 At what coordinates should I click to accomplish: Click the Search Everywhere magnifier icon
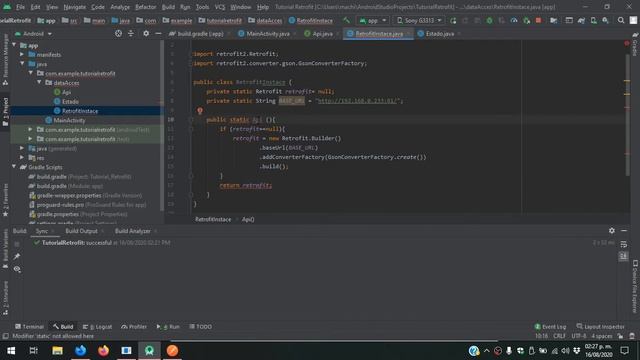point(621,20)
